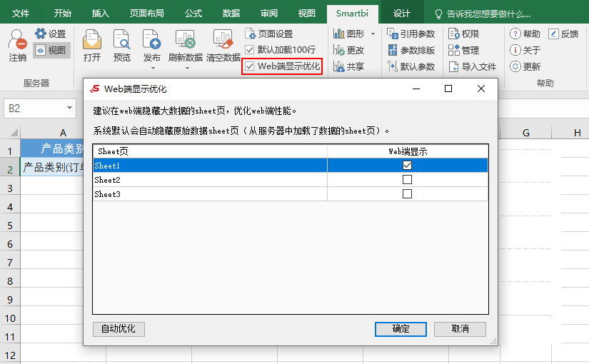The image size is (589, 364).
Task: Click the 刷新数据 refresh data icon
Action: click(x=185, y=40)
